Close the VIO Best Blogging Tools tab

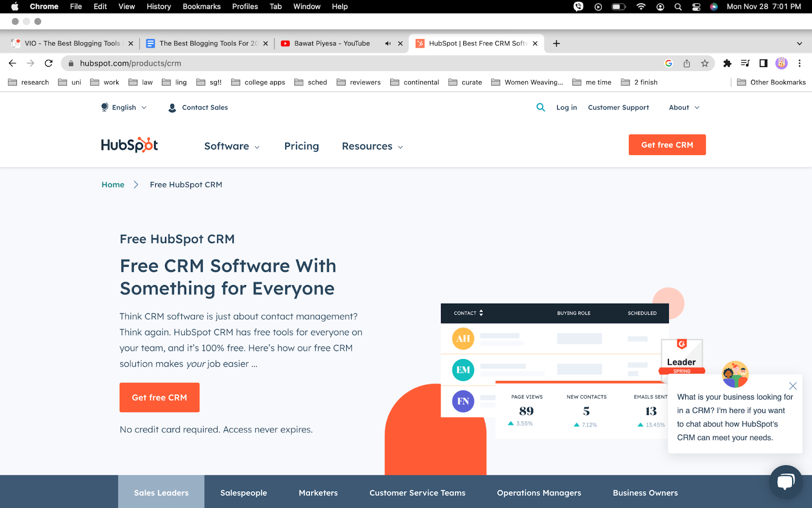coord(130,43)
